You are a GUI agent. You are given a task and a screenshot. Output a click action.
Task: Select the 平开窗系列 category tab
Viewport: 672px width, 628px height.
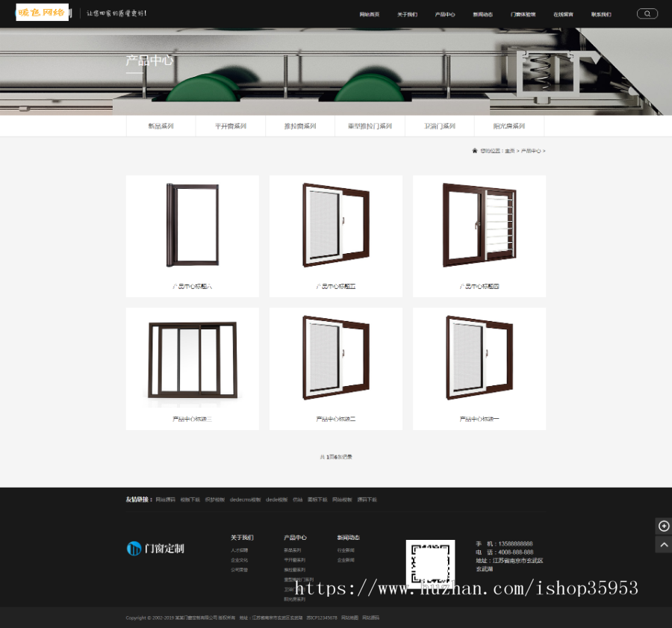(230, 126)
